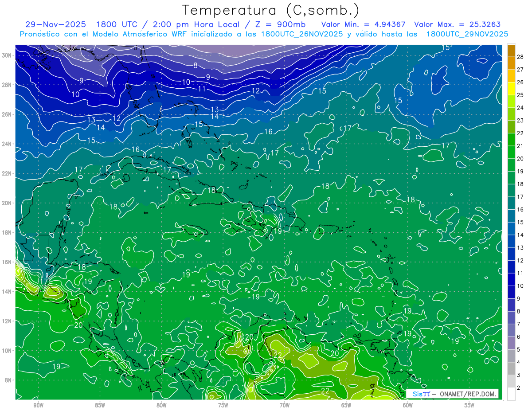532x411 pixels.
Task: Select the 24N latitude label
Action: pyautogui.click(x=7, y=144)
